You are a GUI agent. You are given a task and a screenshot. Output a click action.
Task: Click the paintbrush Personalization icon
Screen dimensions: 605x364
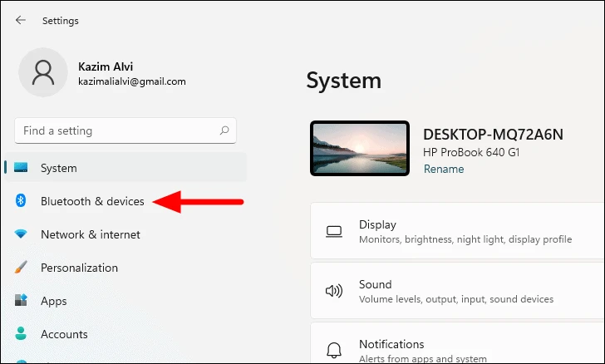(21, 267)
